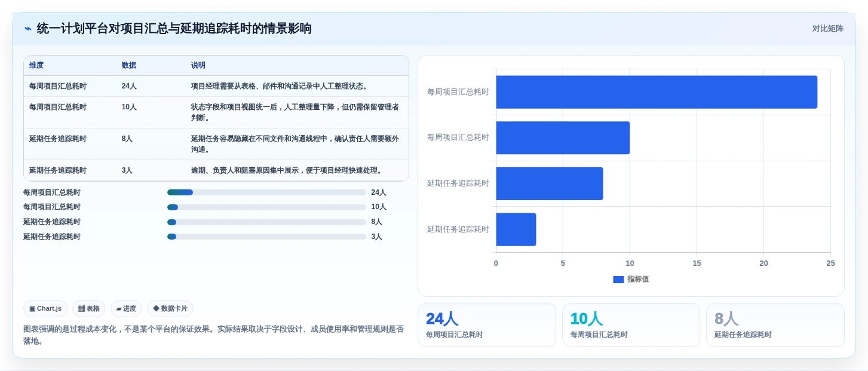Image resolution: width=868 pixels, height=371 pixels.
Task: Select the Chart.js chip
Action: click(x=45, y=309)
